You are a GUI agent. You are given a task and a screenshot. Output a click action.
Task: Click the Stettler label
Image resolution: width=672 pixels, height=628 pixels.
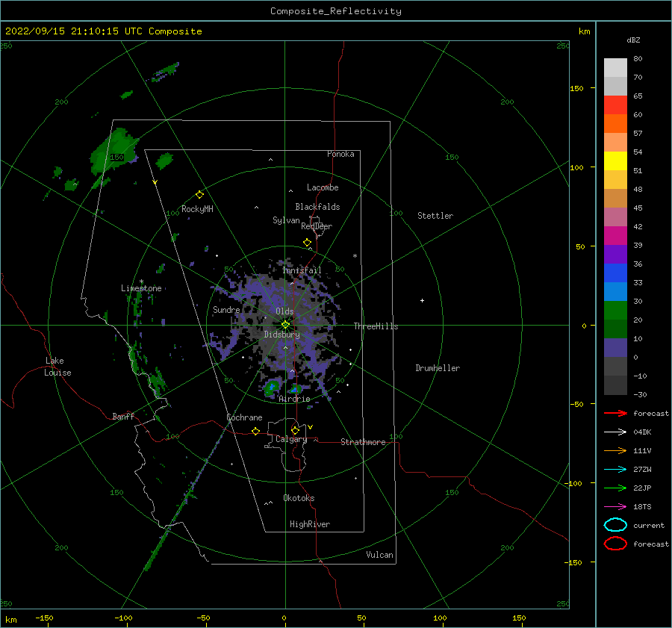point(435,216)
